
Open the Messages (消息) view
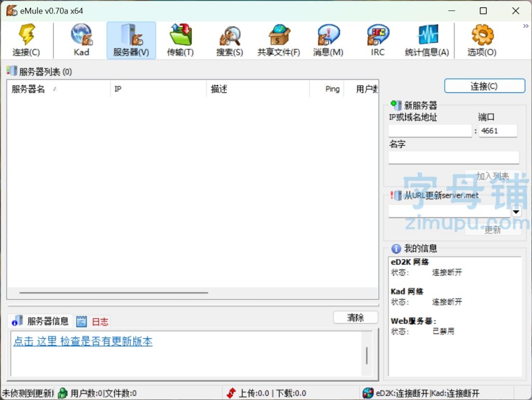(x=328, y=41)
